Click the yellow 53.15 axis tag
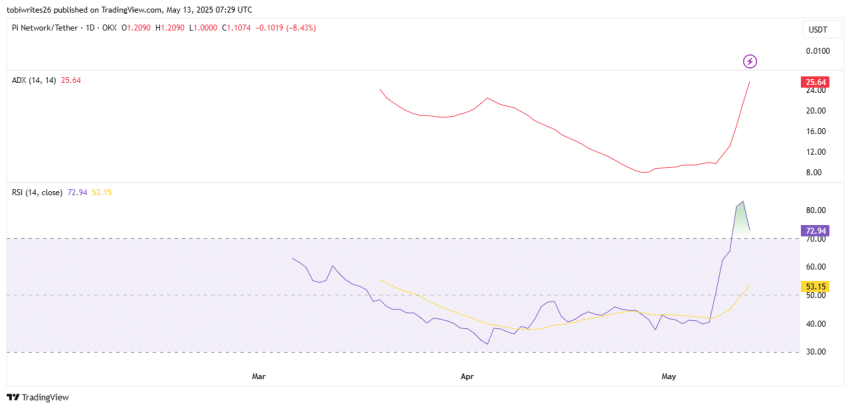 point(815,287)
